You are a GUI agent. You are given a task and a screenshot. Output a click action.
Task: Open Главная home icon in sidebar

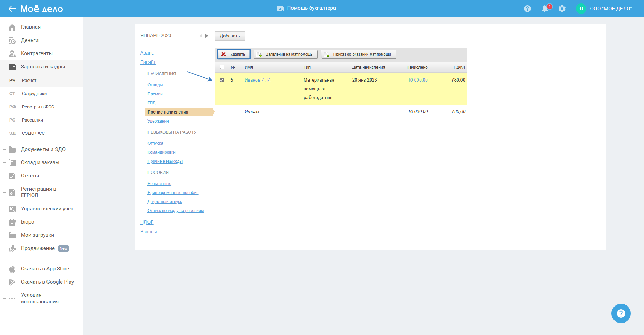tap(12, 27)
